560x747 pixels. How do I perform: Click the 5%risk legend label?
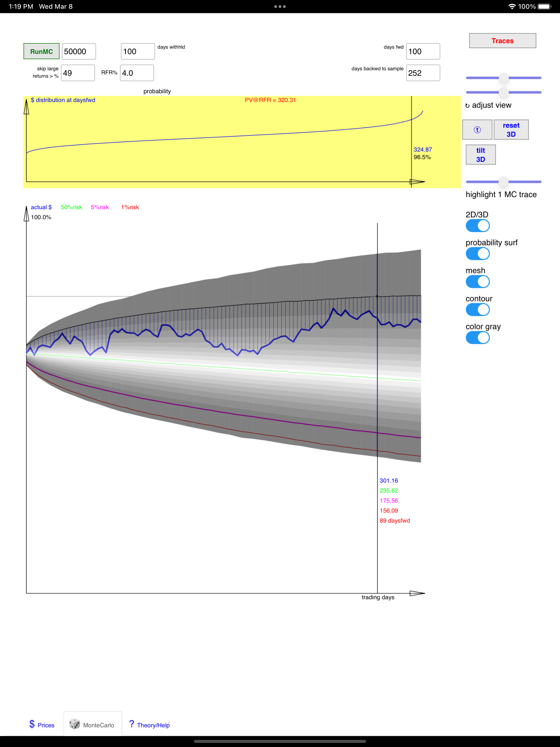pyautogui.click(x=100, y=207)
